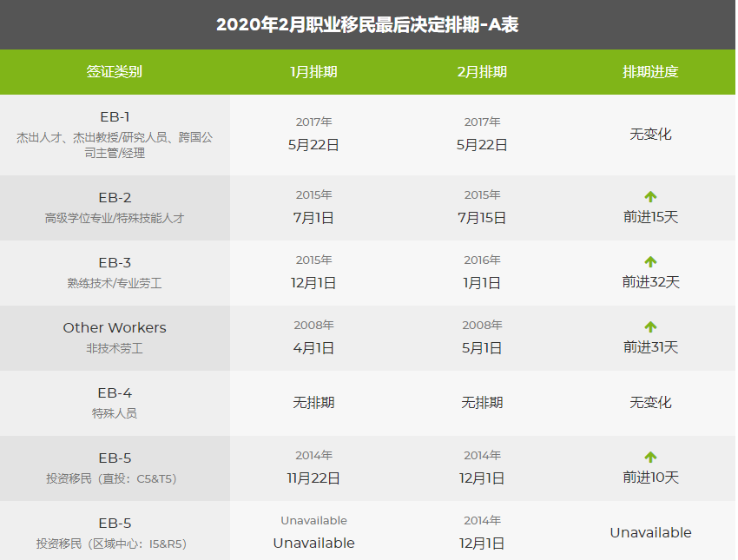The height and width of the screenshot is (560, 738).
Task: Select the table title 2020年2月职业移民最后决定排期-A表
Action: pos(368,23)
